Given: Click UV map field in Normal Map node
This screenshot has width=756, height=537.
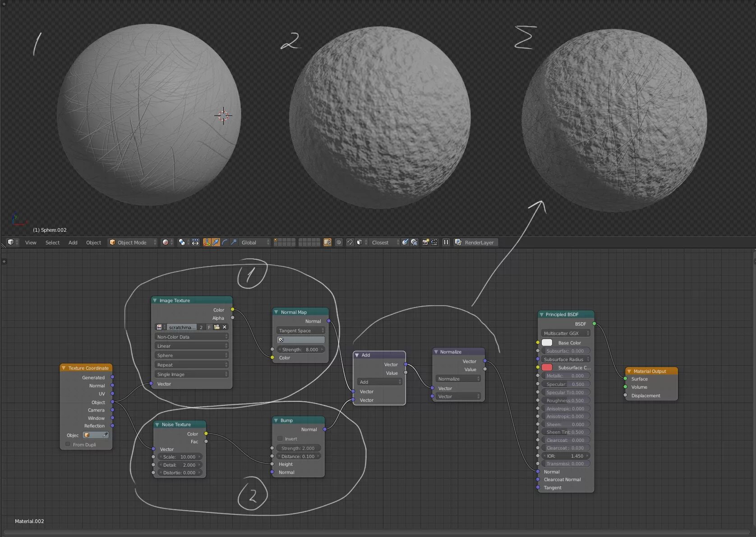Looking at the screenshot, I should tap(300, 340).
